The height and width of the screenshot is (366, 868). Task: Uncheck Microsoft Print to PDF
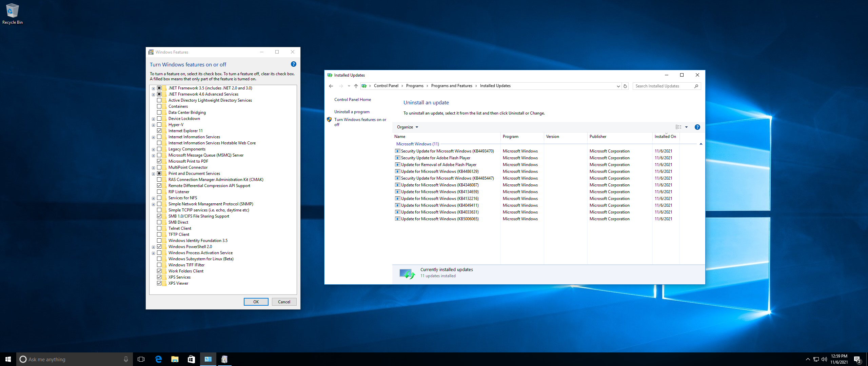coord(159,161)
